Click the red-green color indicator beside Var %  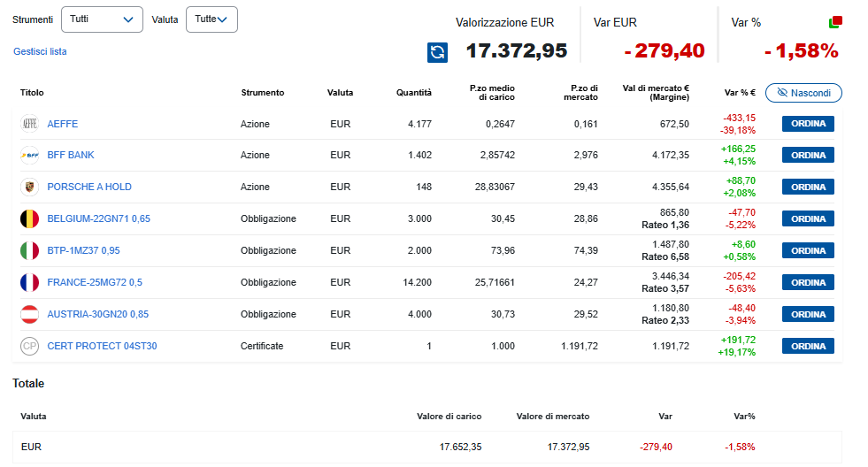tap(835, 22)
